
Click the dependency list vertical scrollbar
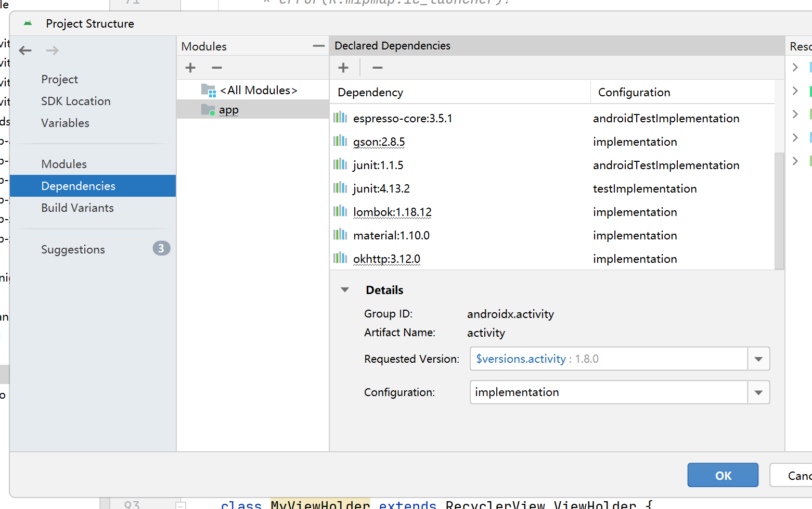pyautogui.click(x=779, y=210)
